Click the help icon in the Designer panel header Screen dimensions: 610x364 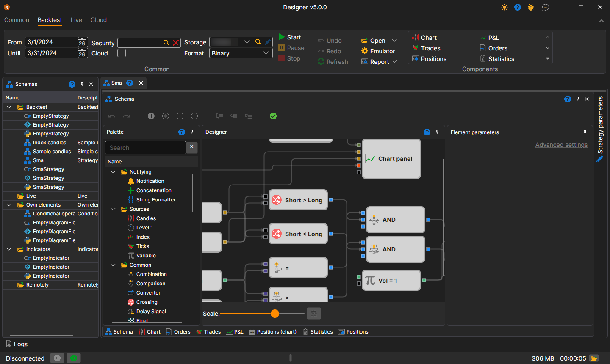(x=427, y=132)
